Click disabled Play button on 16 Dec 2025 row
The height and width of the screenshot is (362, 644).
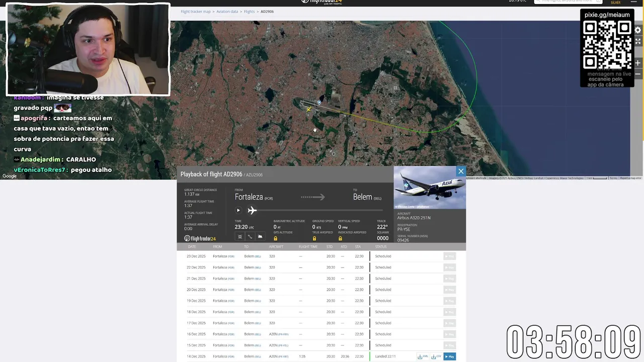point(449,334)
